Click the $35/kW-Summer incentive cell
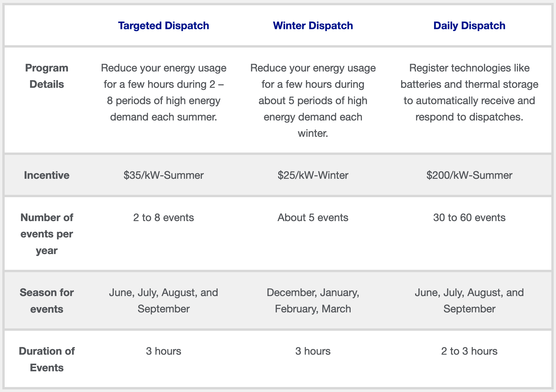 [x=163, y=175]
